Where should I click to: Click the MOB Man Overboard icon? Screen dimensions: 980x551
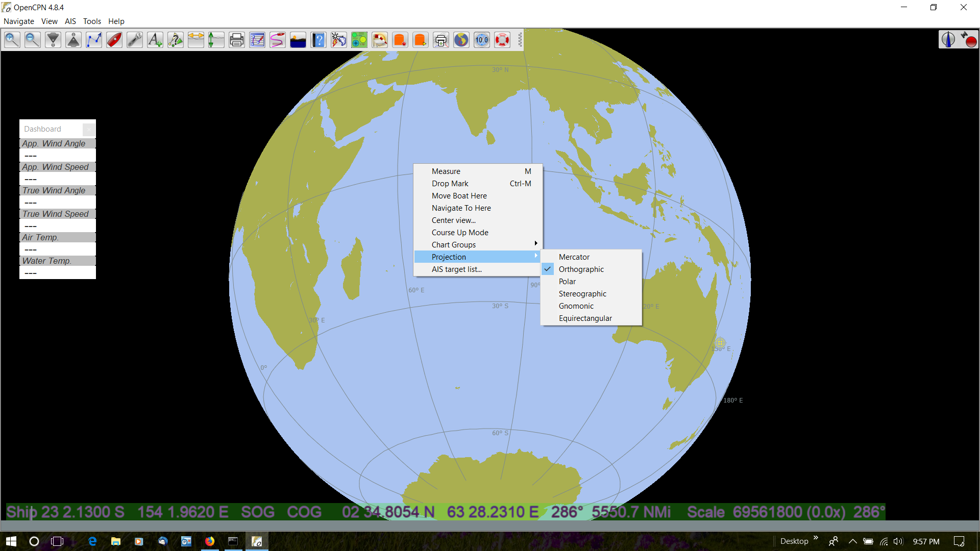pos(503,40)
